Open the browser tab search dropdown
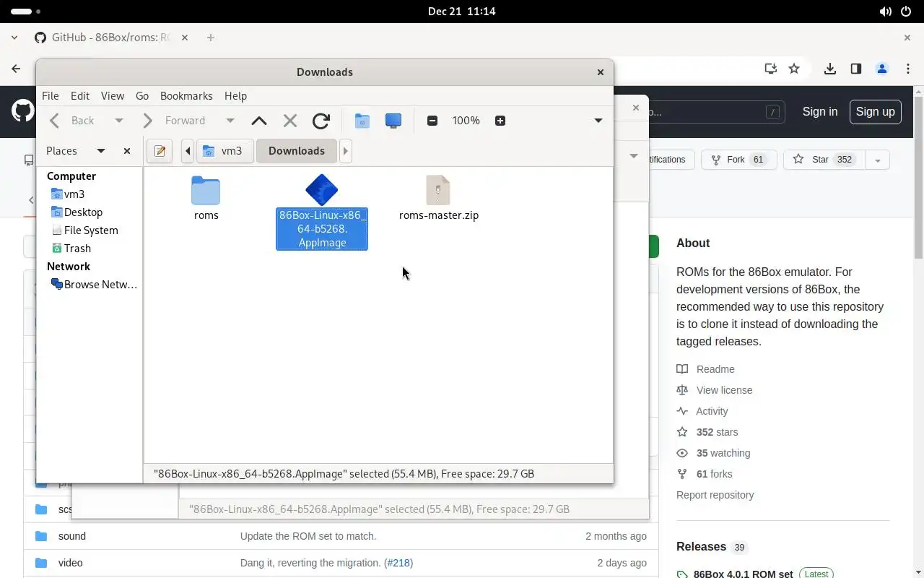The width and height of the screenshot is (924, 578). [14, 38]
